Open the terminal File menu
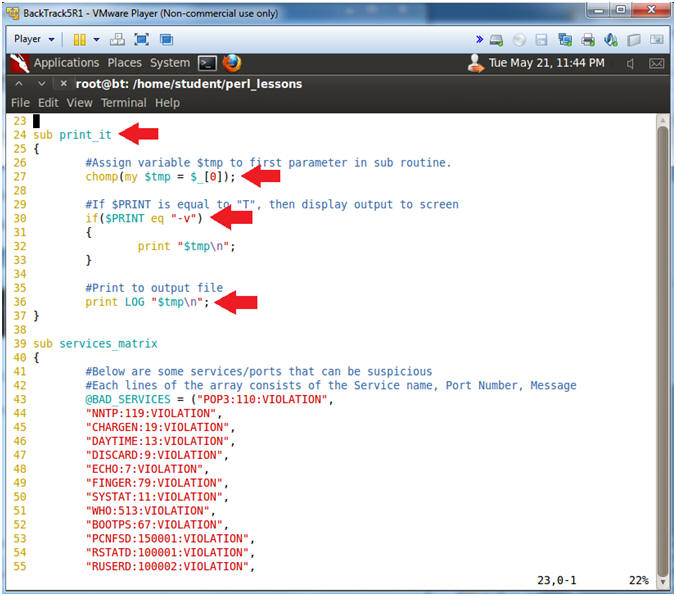The image size is (676, 596). click(x=20, y=103)
